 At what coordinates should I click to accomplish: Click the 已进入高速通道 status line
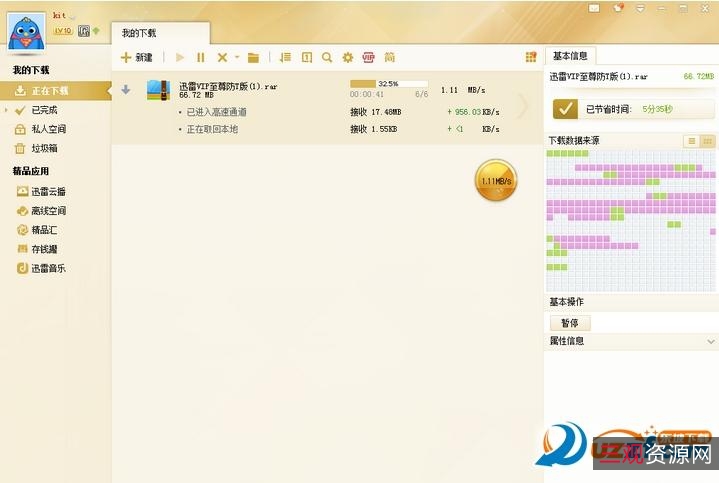coord(216,112)
